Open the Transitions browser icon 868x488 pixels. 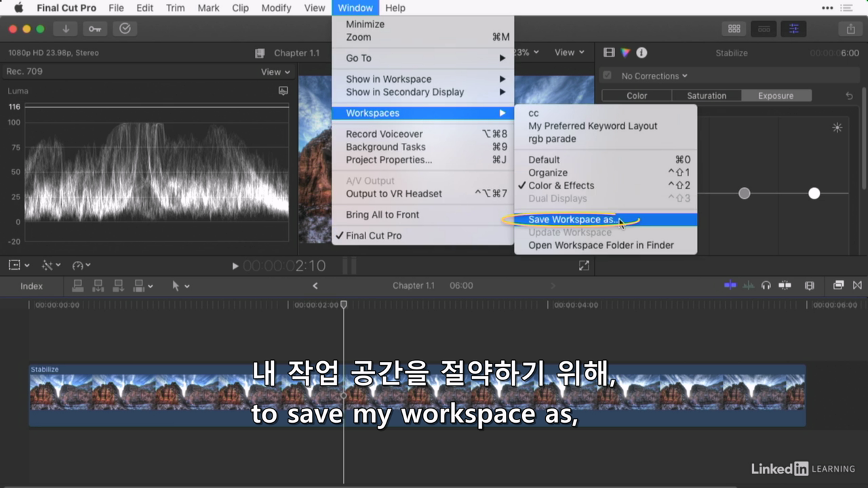857,285
